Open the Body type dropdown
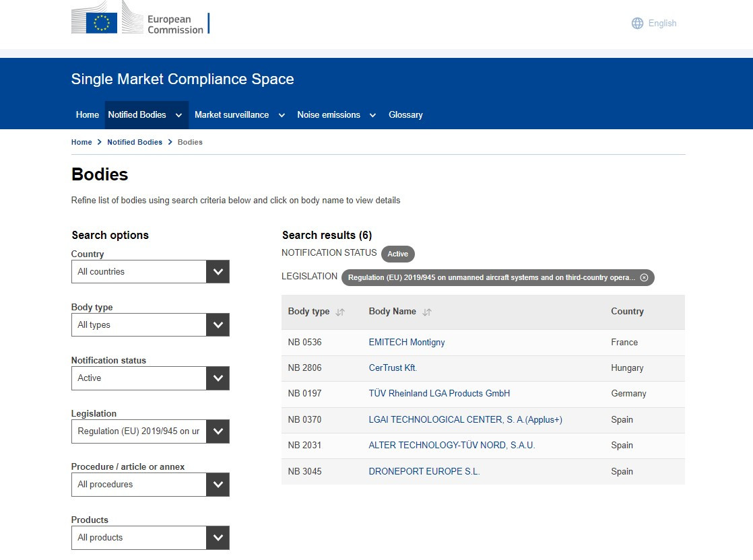Viewport: 753px width, 560px height. [150, 325]
